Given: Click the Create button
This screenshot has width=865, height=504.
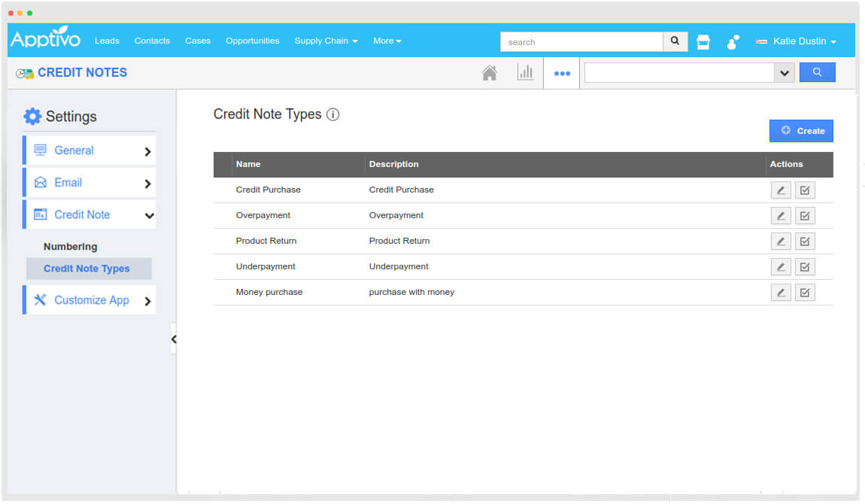Looking at the screenshot, I should pos(801,131).
